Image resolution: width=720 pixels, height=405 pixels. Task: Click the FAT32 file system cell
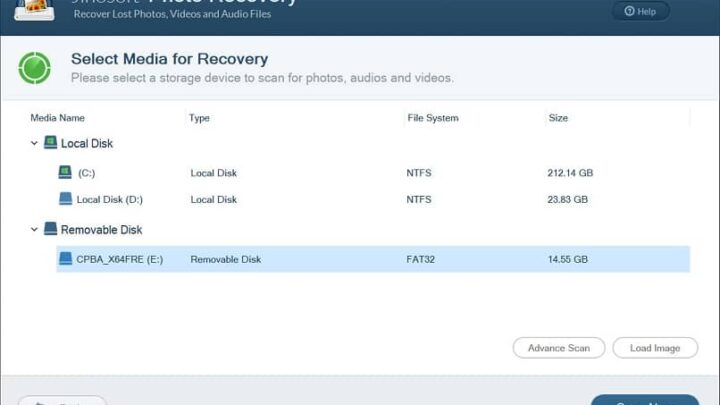click(421, 259)
